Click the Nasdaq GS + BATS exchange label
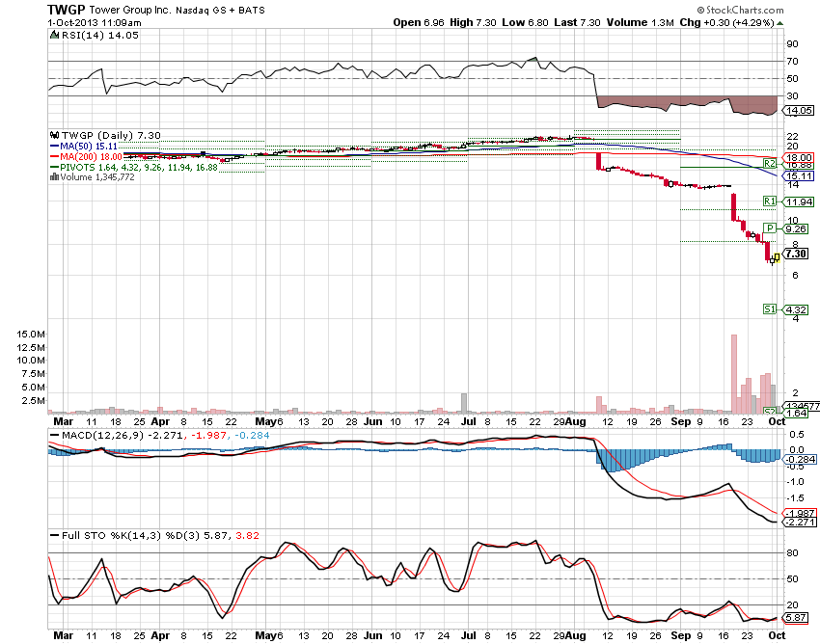 [x=220, y=11]
